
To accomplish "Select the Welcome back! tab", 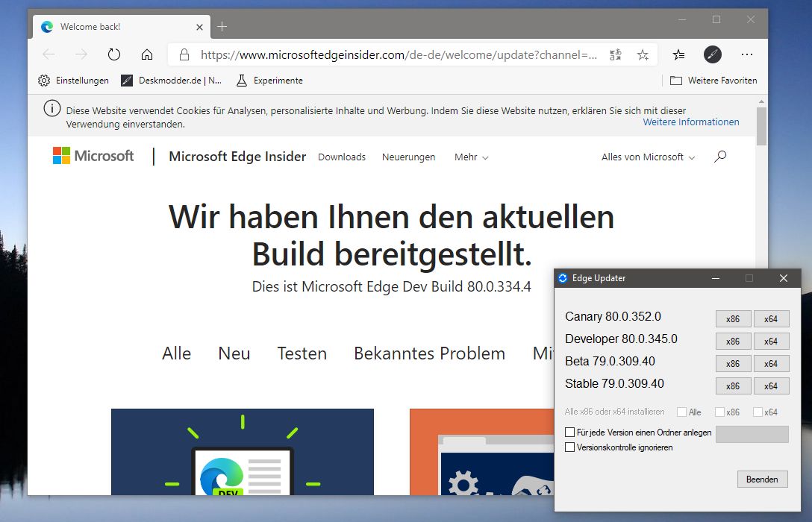I will 121,26.
